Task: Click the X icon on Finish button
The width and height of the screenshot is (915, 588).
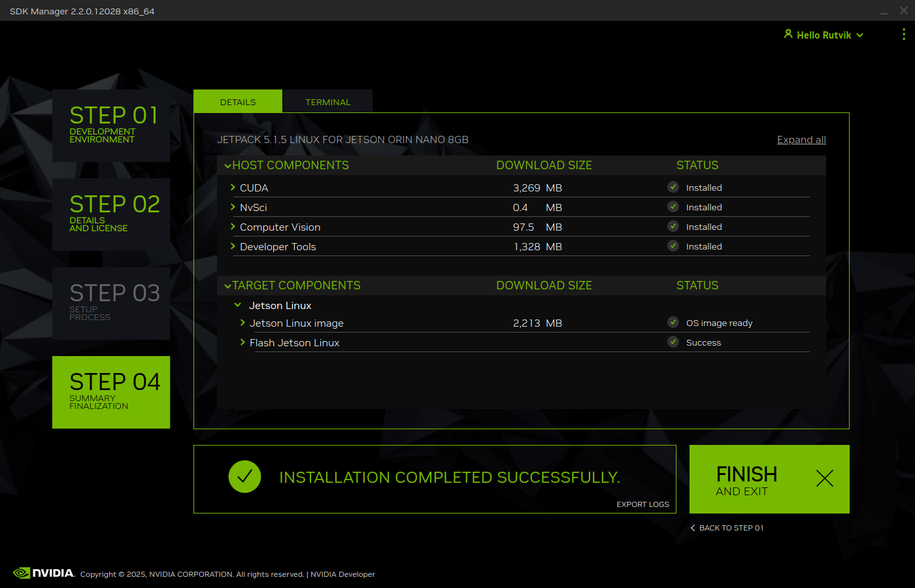Action: [x=824, y=478]
